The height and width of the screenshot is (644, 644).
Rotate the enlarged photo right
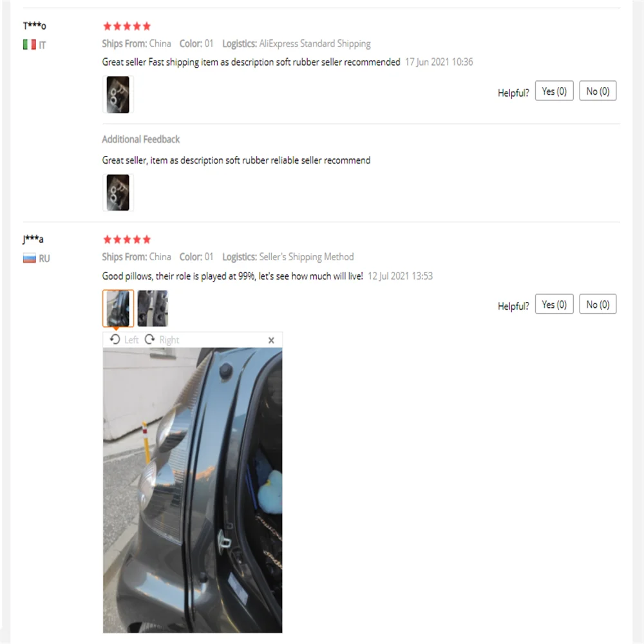tap(162, 339)
